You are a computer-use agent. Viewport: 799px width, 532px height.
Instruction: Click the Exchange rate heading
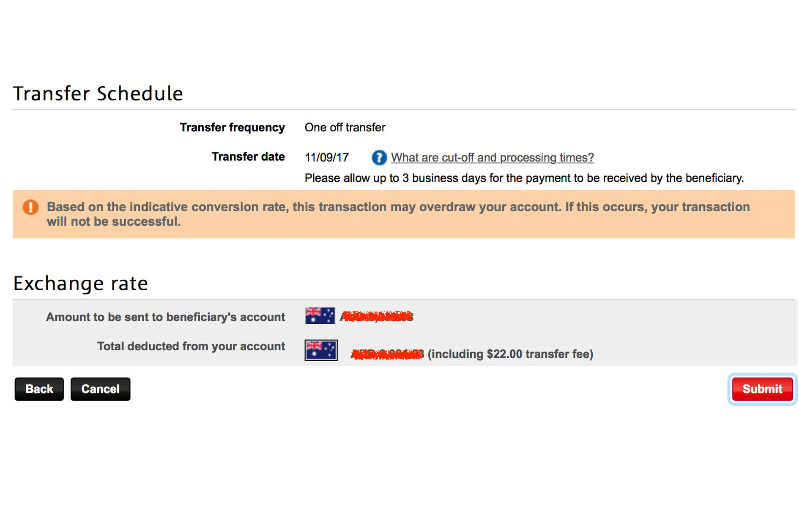[81, 283]
